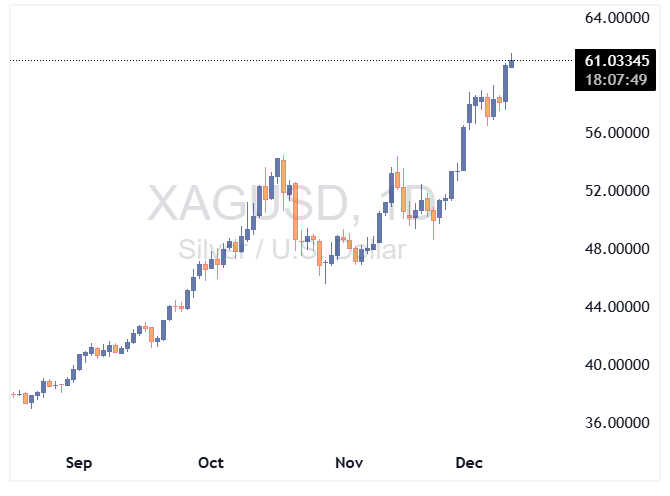The height and width of the screenshot is (496, 670).
Task: Click the tall blue early-December candle
Action: point(463,148)
